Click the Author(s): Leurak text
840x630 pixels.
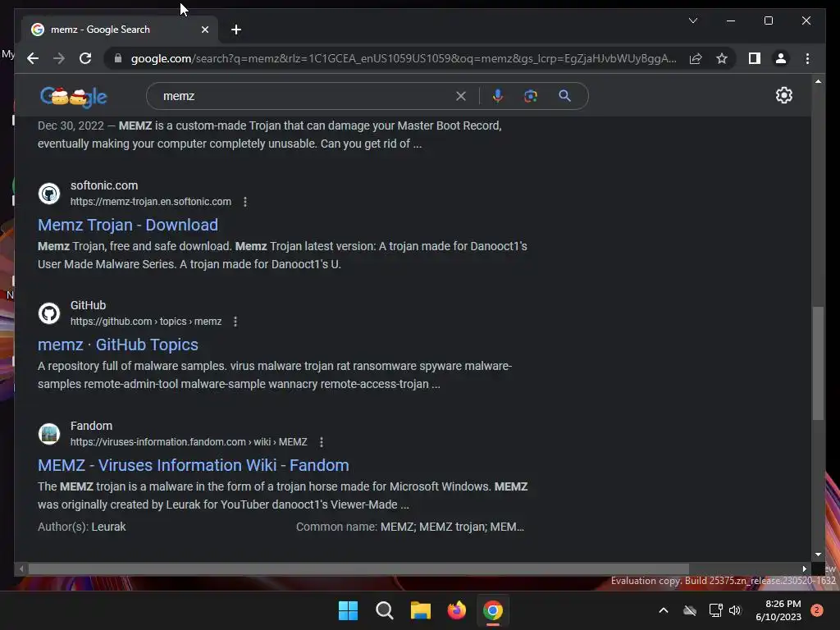click(x=81, y=527)
